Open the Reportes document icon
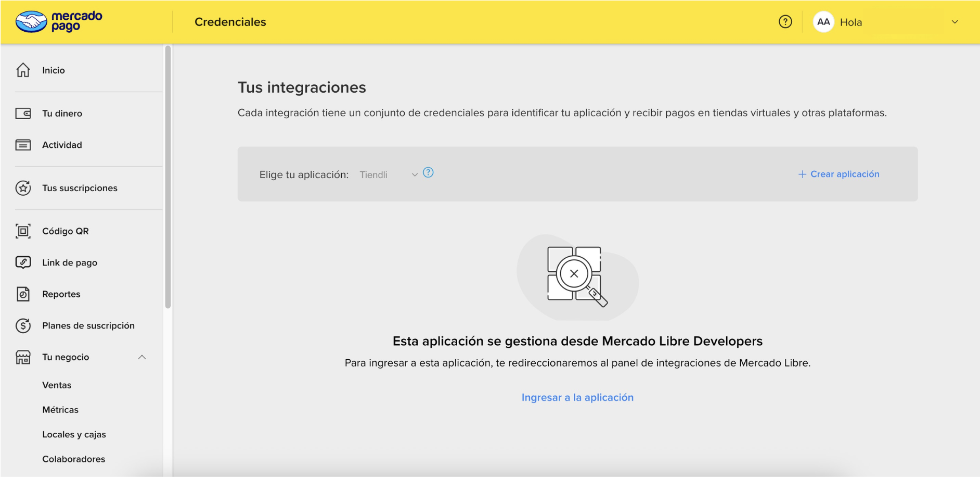980x478 pixels. click(23, 294)
